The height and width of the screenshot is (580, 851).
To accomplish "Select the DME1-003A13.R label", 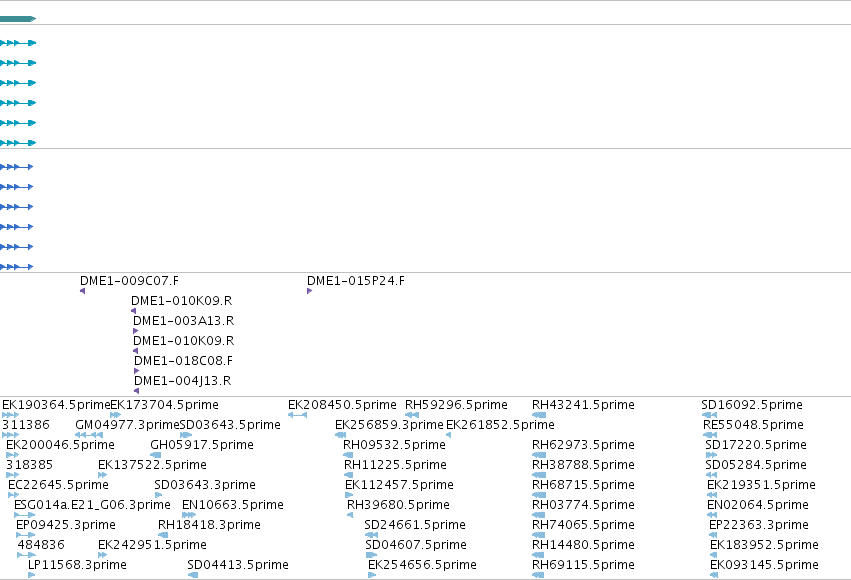I will 183,321.
